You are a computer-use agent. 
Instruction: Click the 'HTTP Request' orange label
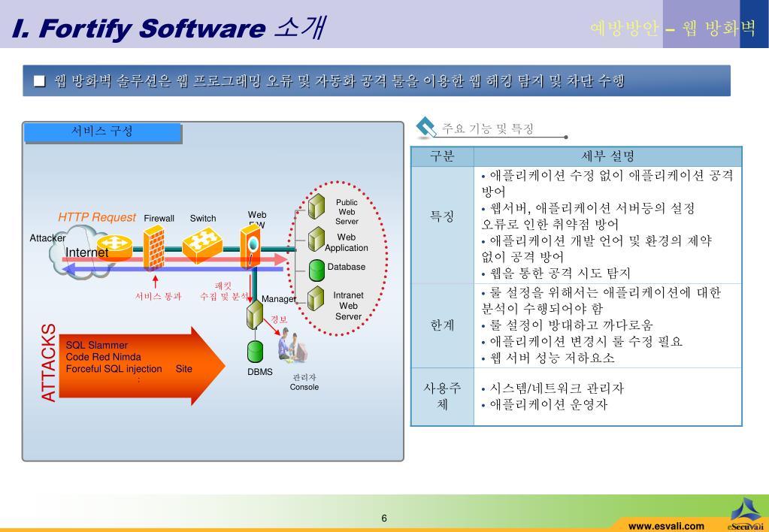pos(97,217)
